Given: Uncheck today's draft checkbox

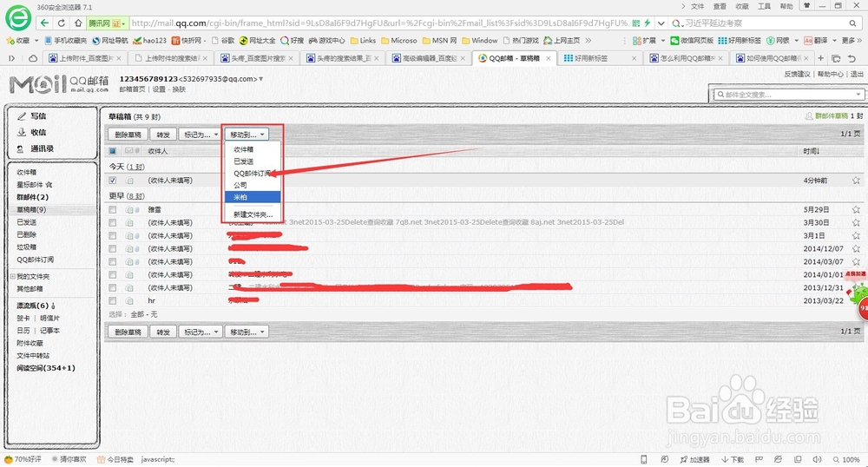Looking at the screenshot, I should (113, 181).
